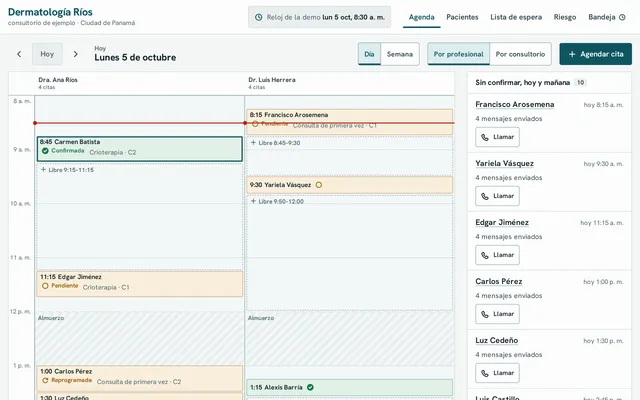Click Almuerzo block in Dra. Ana Ríos column

(x=140, y=339)
